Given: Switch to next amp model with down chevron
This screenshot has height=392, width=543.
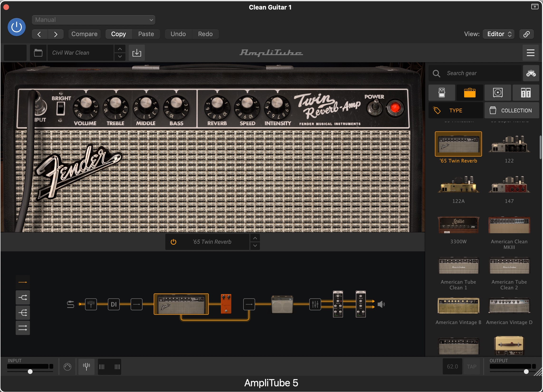Looking at the screenshot, I should pos(255,246).
